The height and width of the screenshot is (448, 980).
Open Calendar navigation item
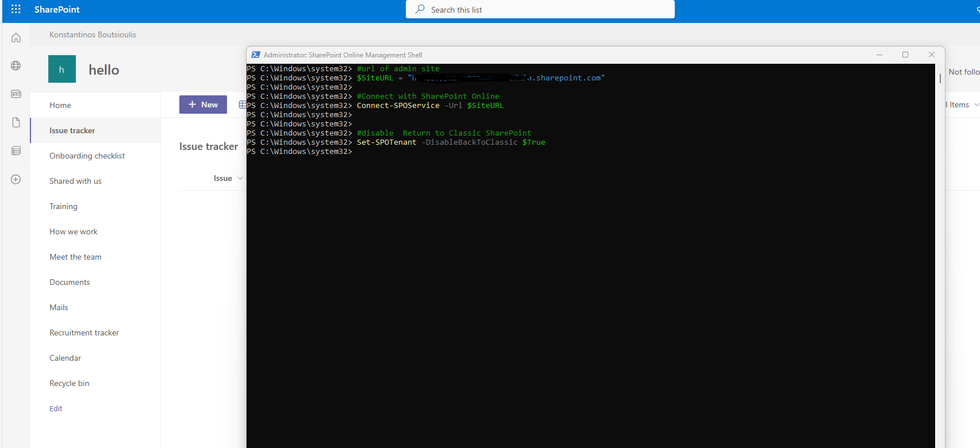(x=65, y=358)
